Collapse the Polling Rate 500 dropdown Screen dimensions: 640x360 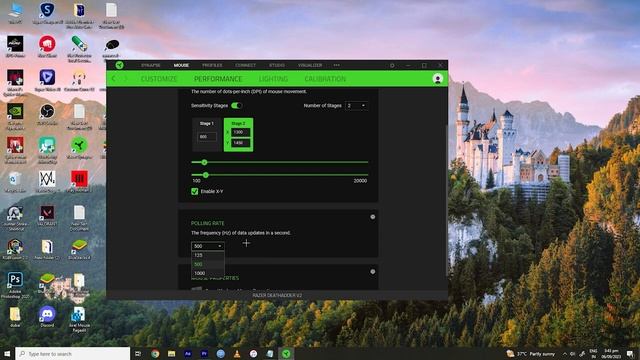(208, 246)
